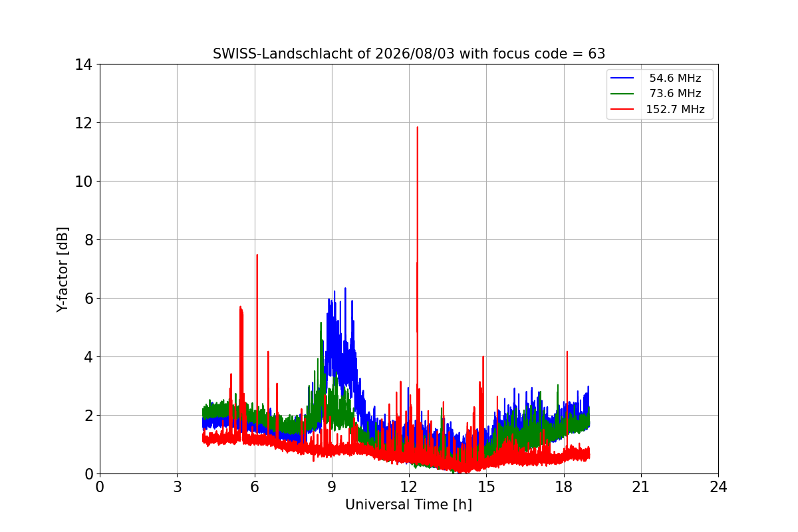This screenshot has height=532, width=798.
Task: Select the 73.6 MHz legend label
Action: [675, 94]
